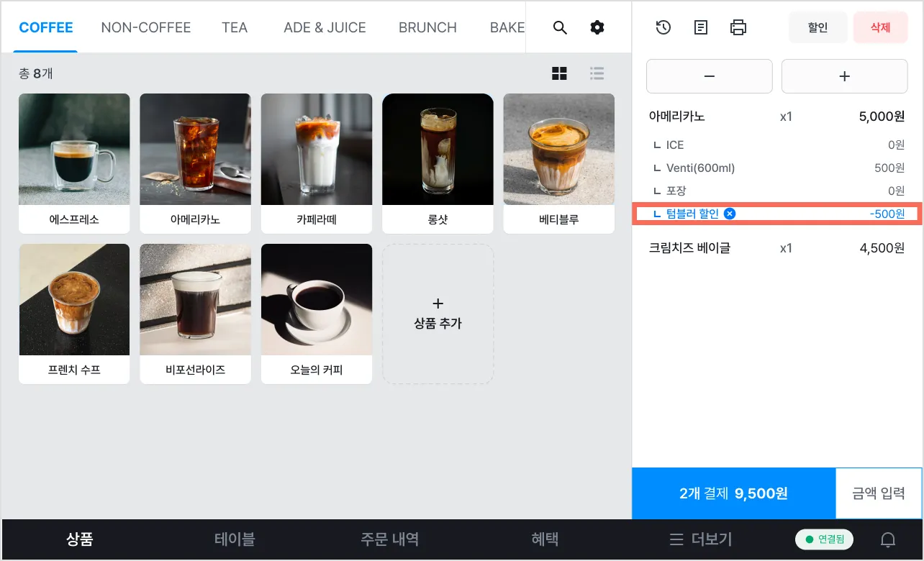The height and width of the screenshot is (561, 924).
Task: Add 비포선라이즈 to the order
Action: (195, 314)
